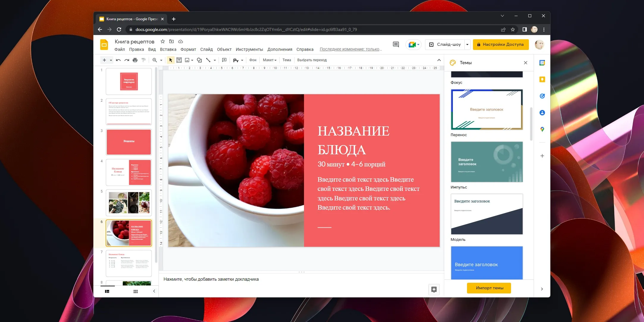Open the image insert dropdown arrow
This screenshot has height=322, width=644.
point(192,60)
